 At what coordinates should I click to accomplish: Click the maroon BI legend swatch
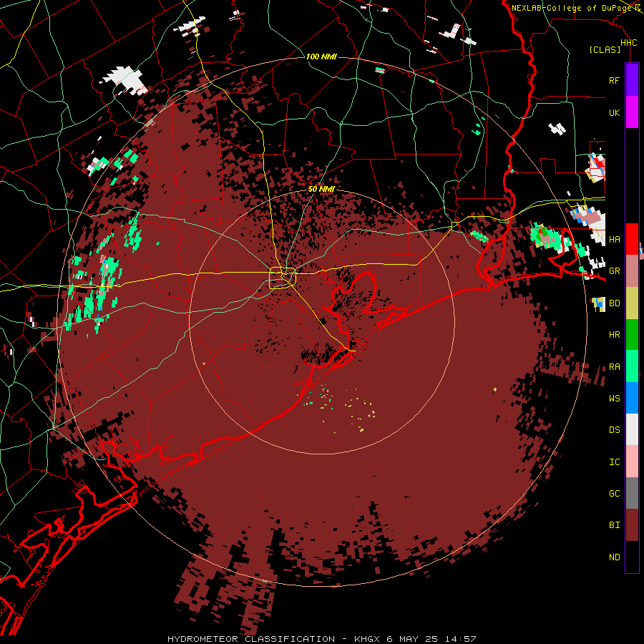632,525
